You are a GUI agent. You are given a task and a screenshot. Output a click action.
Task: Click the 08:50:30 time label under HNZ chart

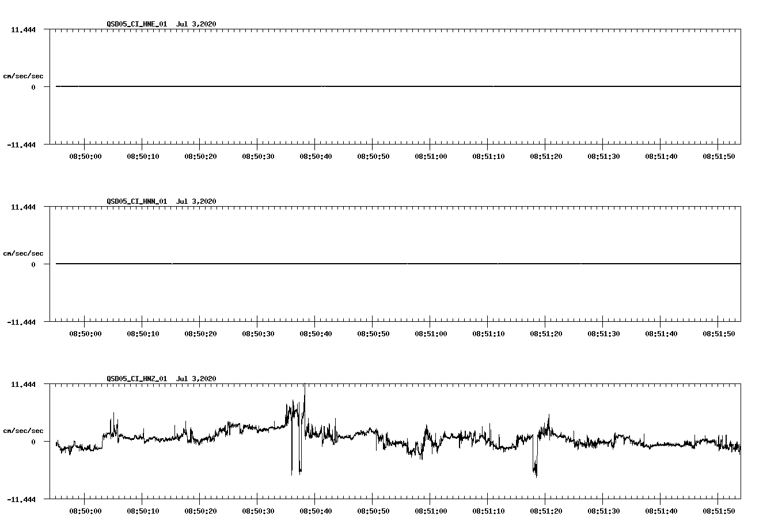point(258,511)
